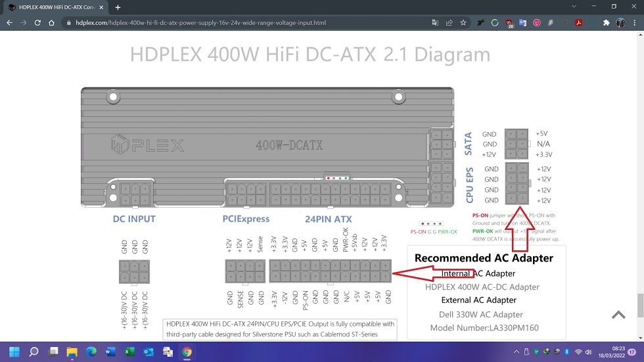
Task: Click HDPLEX 400W AC-DC Adapter text
Action: click(x=482, y=287)
